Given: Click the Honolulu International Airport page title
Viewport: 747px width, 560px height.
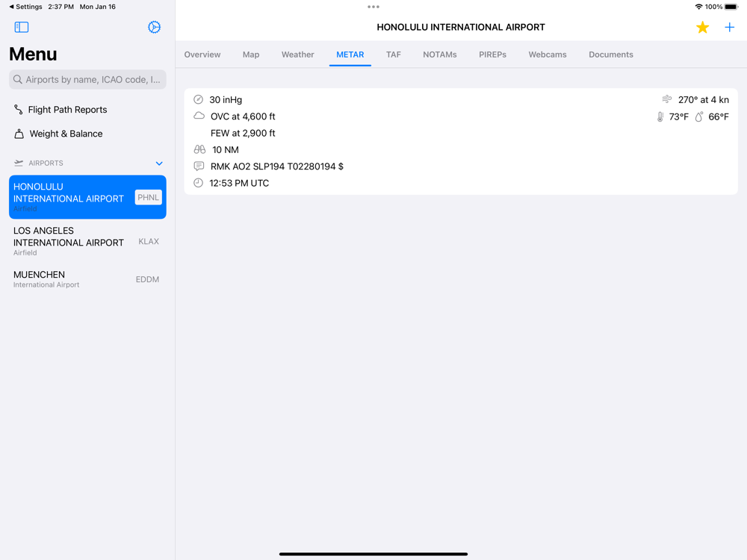Looking at the screenshot, I should pyautogui.click(x=461, y=27).
